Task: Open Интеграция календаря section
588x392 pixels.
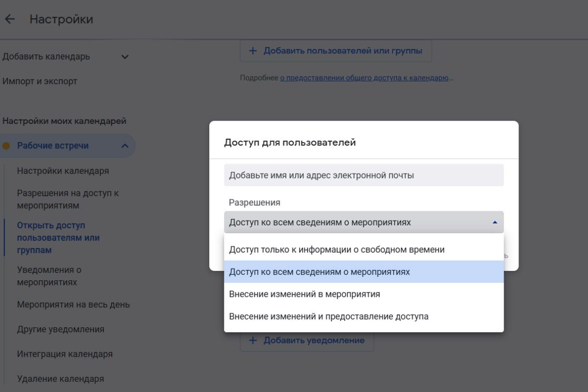Action: 65,354
